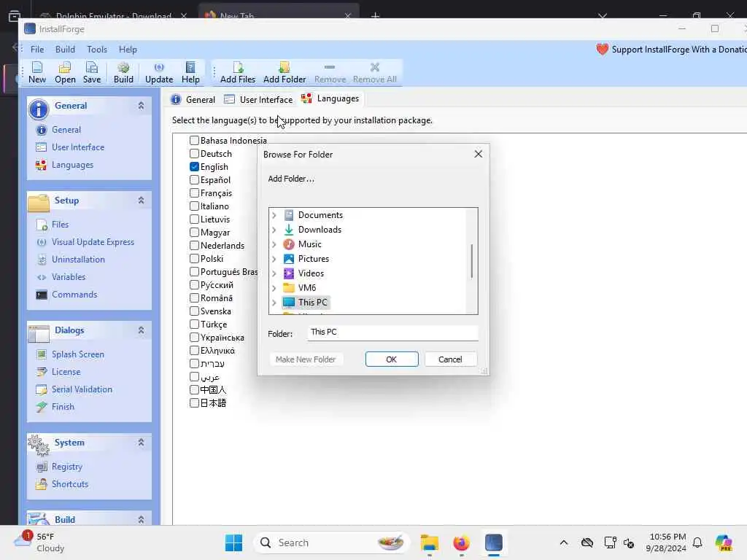Expand the Documents folder node
Viewport: 747px width, 560px height.
click(274, 215)
